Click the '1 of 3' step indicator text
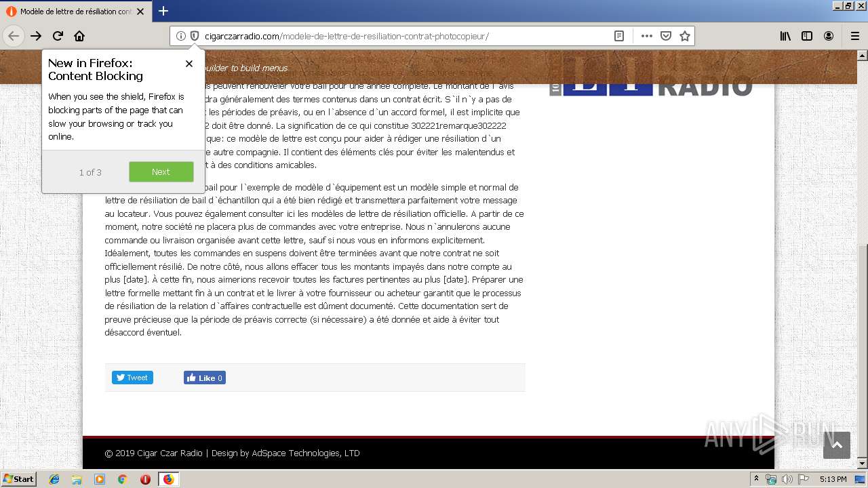The image size is (868, 488). (x=90, y=172)
